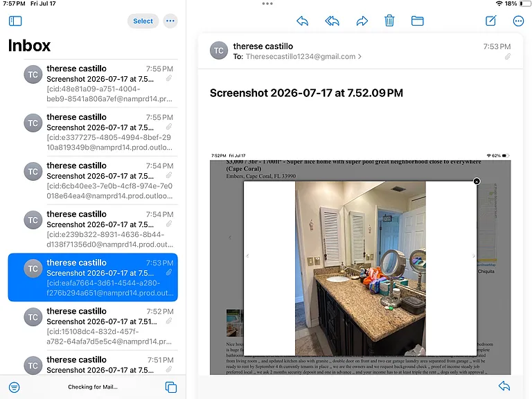This screenshot has height=399, width=532.
Task: Tap the three-dot multitasking control at top
Action: coord(267,3)
